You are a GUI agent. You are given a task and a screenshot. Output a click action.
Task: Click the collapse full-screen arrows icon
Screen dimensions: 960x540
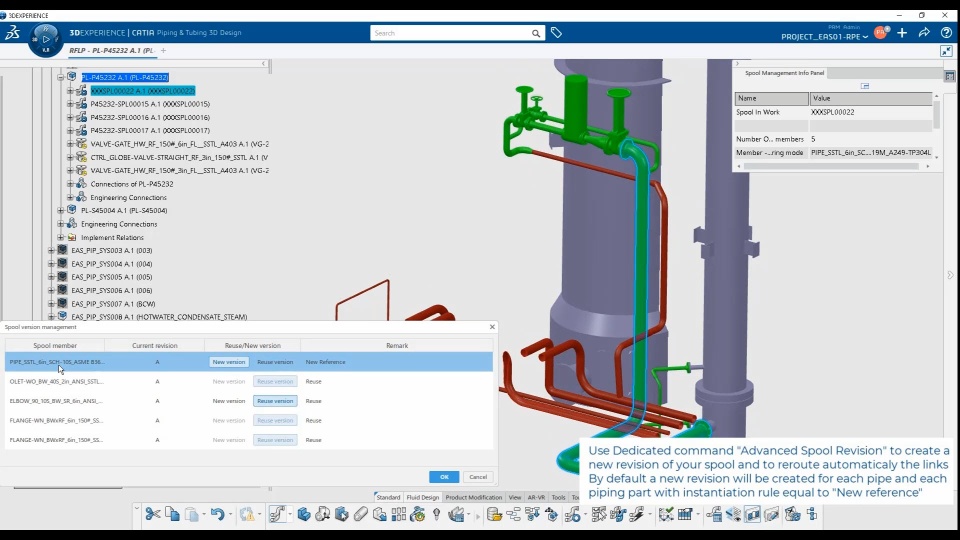pos(947,51)
